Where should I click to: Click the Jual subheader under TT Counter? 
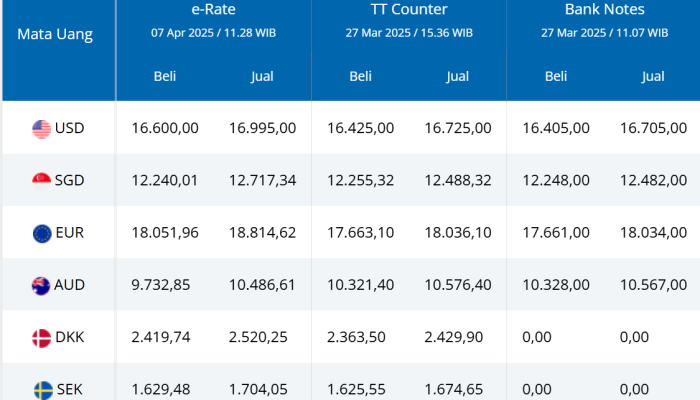click(457, 76)
